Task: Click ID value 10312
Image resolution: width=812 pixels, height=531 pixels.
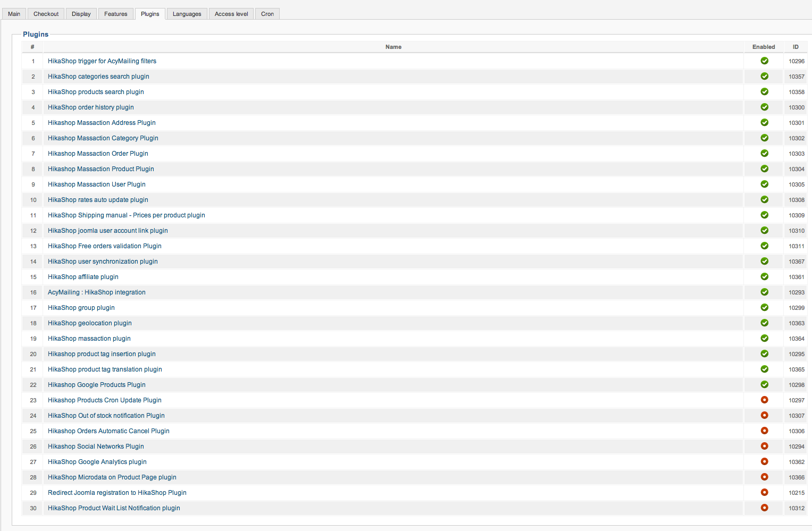Action: (x=797, y=508)
